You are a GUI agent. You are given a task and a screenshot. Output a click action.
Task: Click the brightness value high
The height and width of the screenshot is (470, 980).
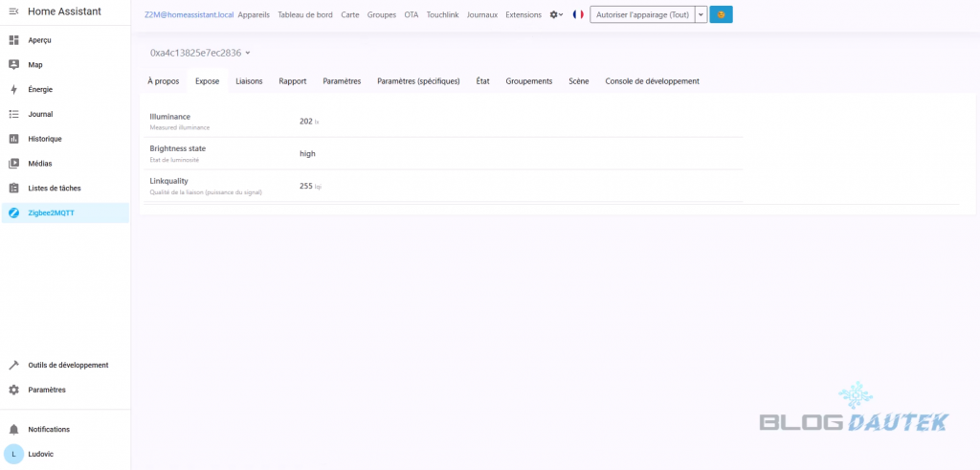pos(307,154)
